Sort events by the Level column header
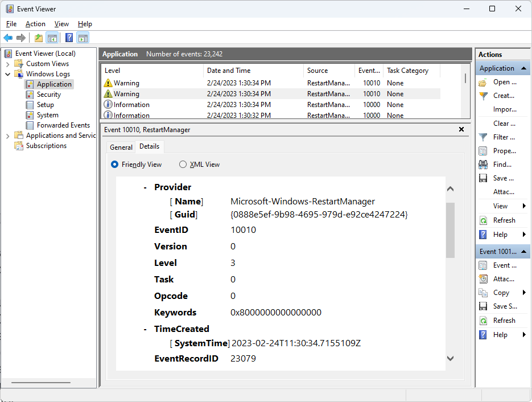The width and height of the screenshot is (532, 402). point(152,71)
